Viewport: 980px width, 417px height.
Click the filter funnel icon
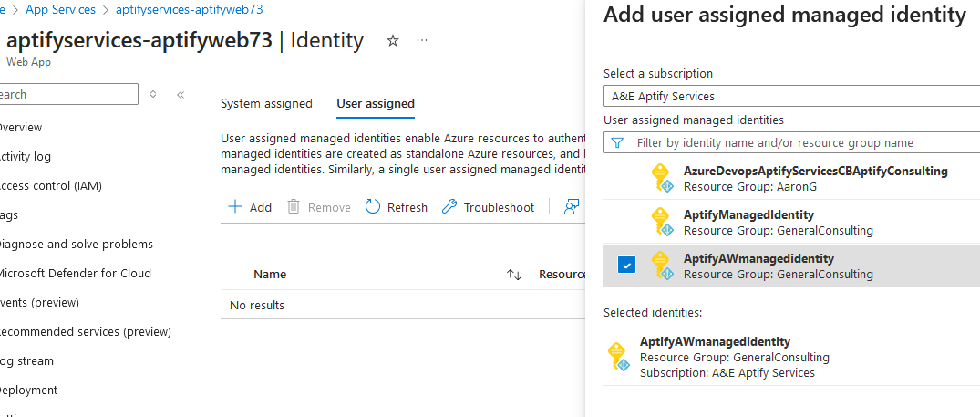tap(617, 142)
